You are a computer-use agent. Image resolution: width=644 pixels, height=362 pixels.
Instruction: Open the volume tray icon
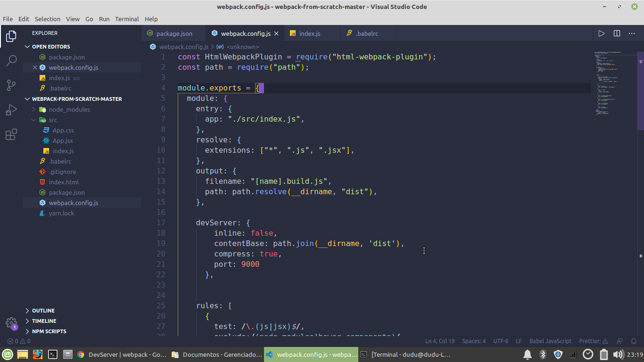[618, 354]
